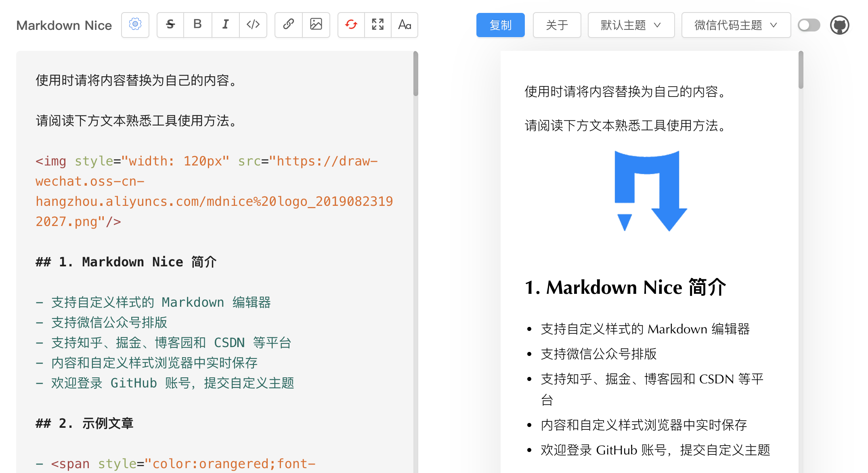Enter fullscreen editing mode
This screenshot has height=473, width=868.
(377, 25)
